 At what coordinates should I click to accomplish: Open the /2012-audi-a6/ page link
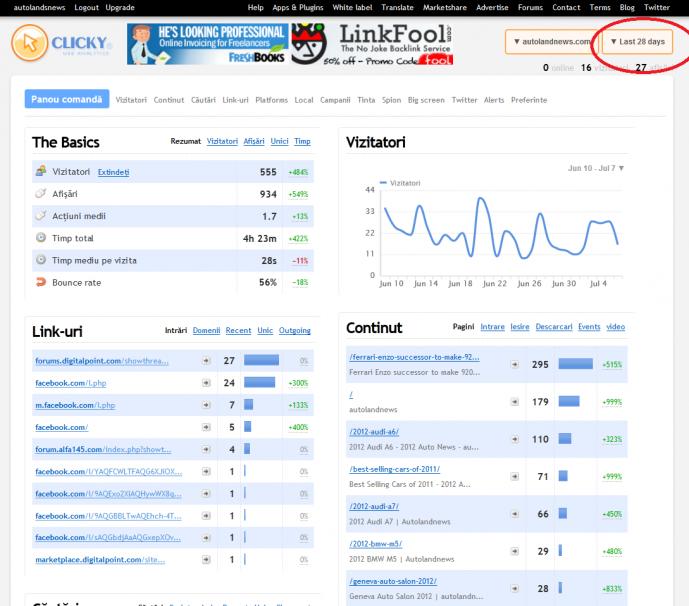(374, 432)
